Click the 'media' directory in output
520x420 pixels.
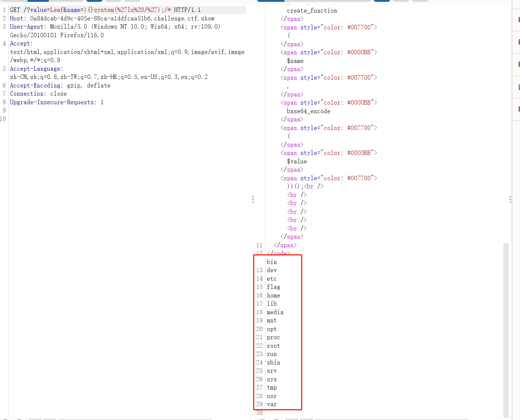[x=275, y=312]
